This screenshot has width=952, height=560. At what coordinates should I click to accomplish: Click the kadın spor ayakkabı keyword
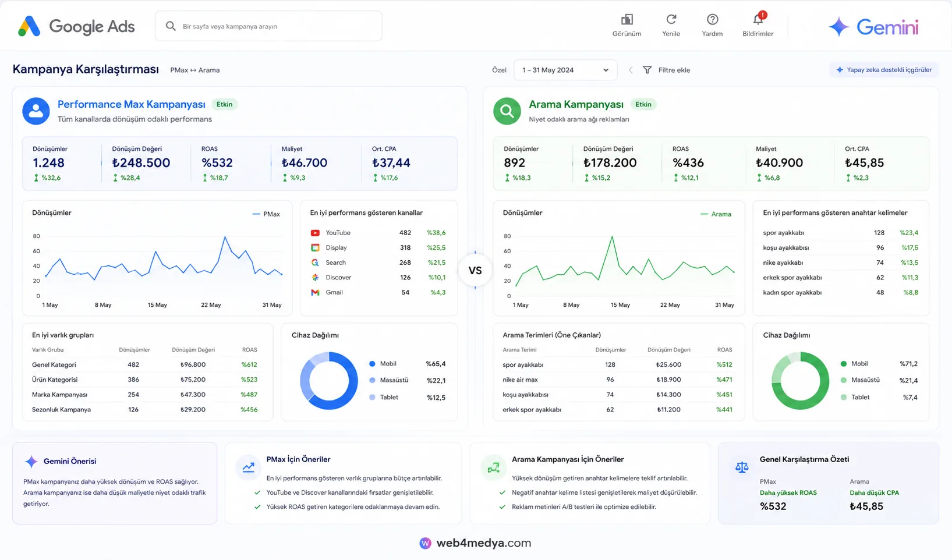(792, 293)
